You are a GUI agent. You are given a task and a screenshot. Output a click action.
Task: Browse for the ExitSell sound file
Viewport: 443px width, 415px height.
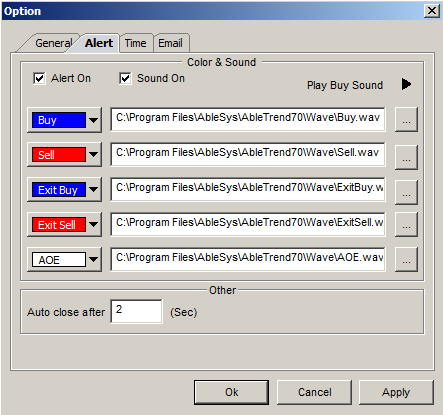pyautogui.click(x=406, y=224)
